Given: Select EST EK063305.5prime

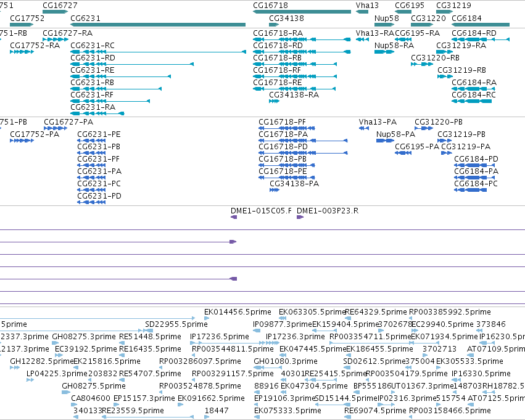Looking at the screenshot, I should (284, 318).
